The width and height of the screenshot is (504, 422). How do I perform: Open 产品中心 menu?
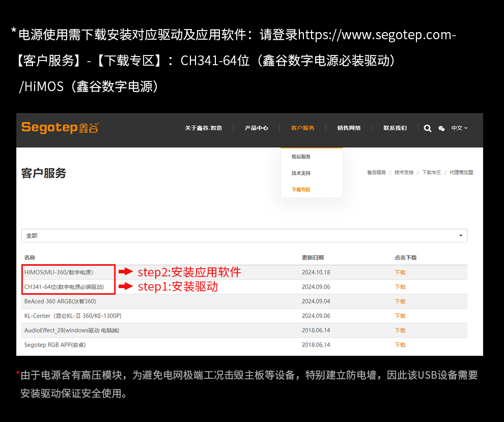click(x=256, y=128)
